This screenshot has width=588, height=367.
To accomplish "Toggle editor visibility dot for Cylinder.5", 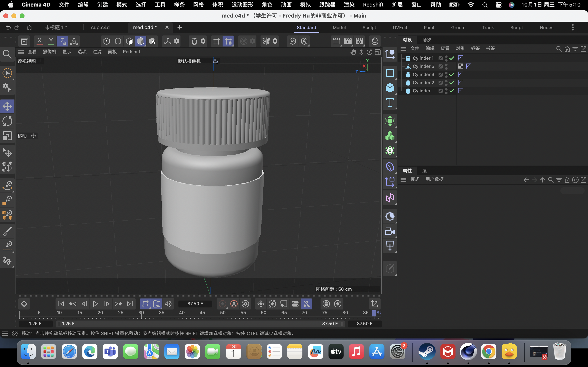I will pyautogui.click(x=447, y=65).
